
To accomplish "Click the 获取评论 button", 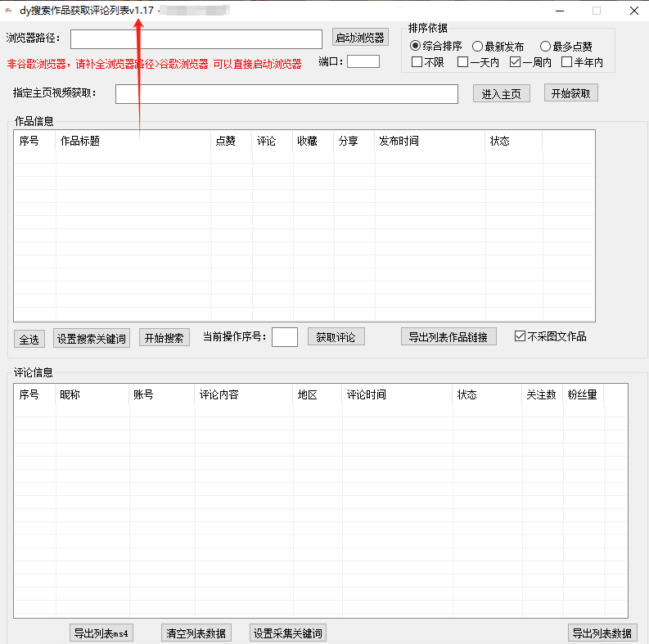I will 336,337.
